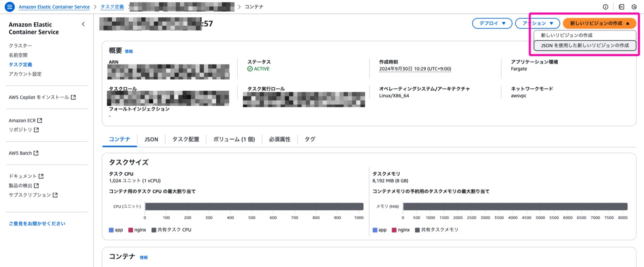Click the red nginx memory legend swatch

(x=394, y=230)
